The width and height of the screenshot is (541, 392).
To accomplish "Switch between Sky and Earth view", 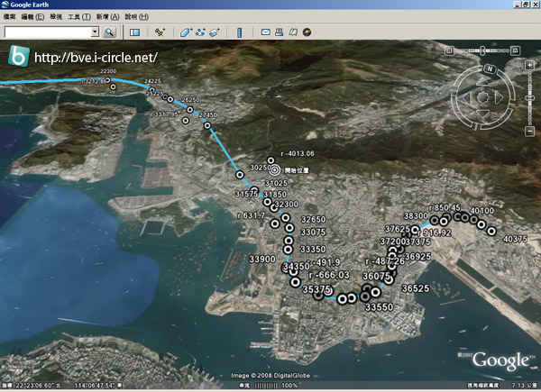I will click(307, 32).
